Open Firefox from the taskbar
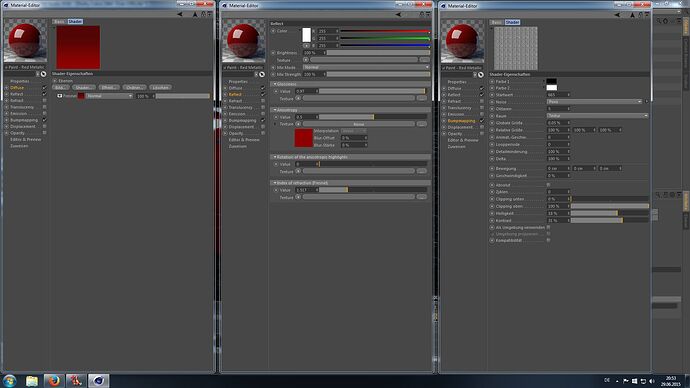This screenshot has width=690, height=388. coord(54,381)
